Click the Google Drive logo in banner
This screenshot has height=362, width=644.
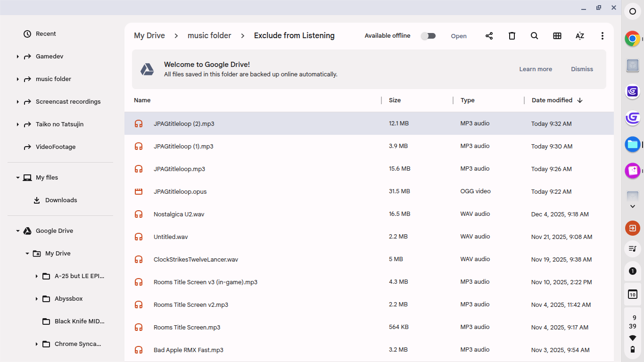[147, 69]
